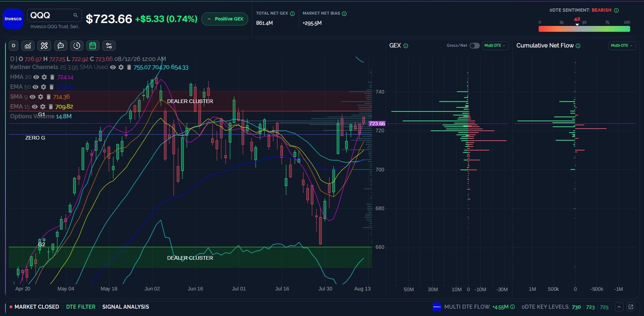Click the HMA 20 value 724.14

pos(65,77)
